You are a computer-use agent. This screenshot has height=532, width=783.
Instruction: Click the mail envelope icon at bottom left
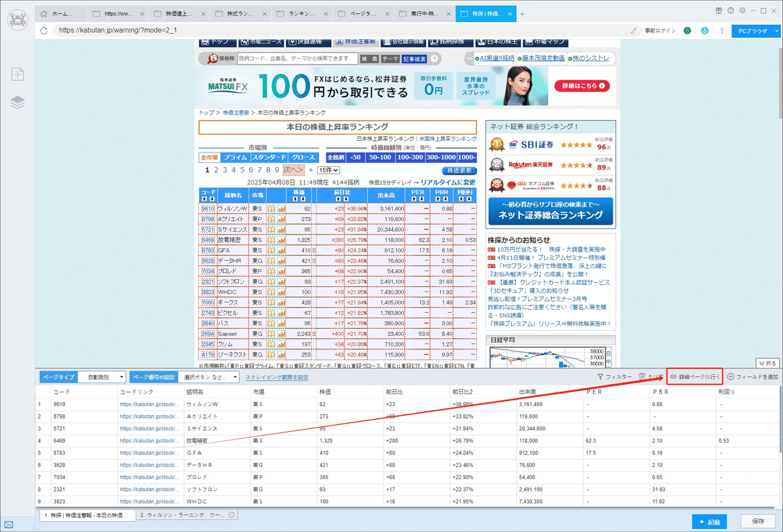8,524
